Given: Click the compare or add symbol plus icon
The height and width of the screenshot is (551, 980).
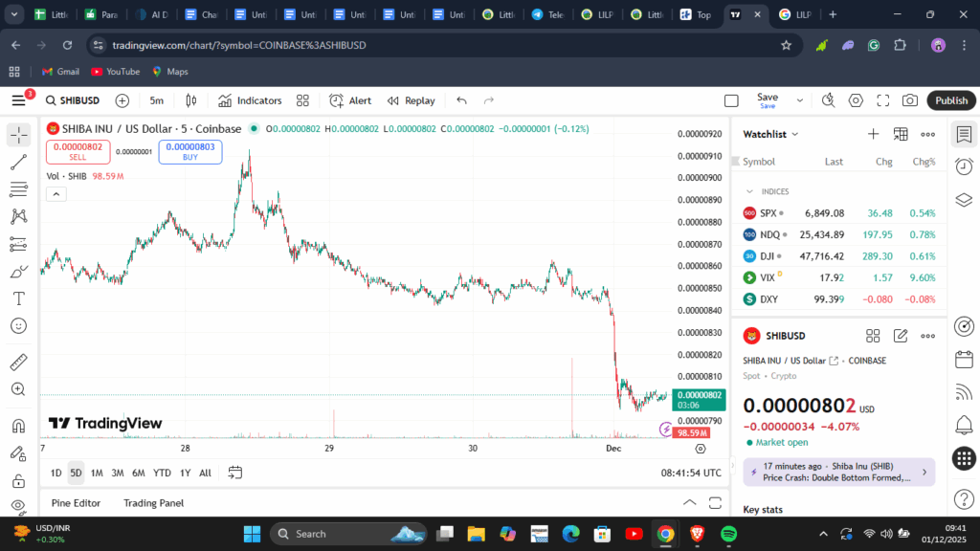Looking at the screenshot, I should (x=122, y=100).
